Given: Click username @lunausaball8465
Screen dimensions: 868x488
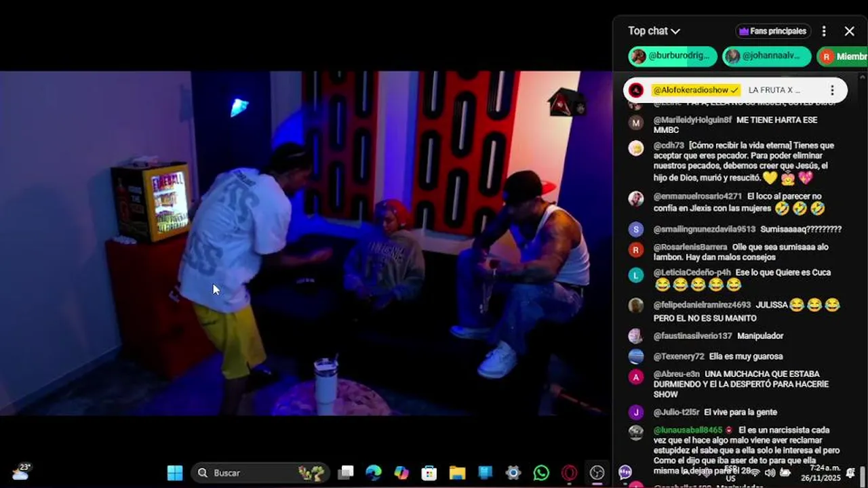Looking at the screenshot, I should [688, 430].
